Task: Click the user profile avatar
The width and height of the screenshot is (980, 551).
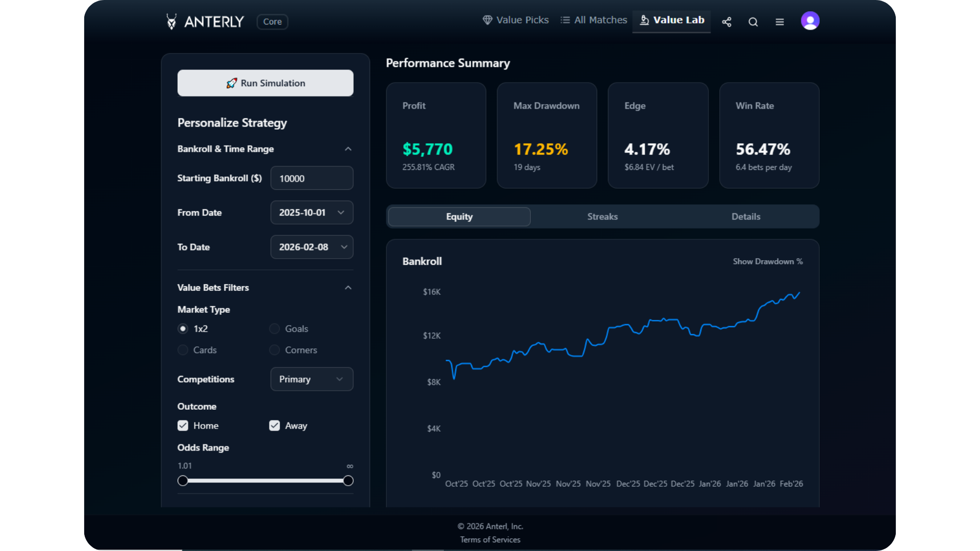Action: [x=810, y=20]
